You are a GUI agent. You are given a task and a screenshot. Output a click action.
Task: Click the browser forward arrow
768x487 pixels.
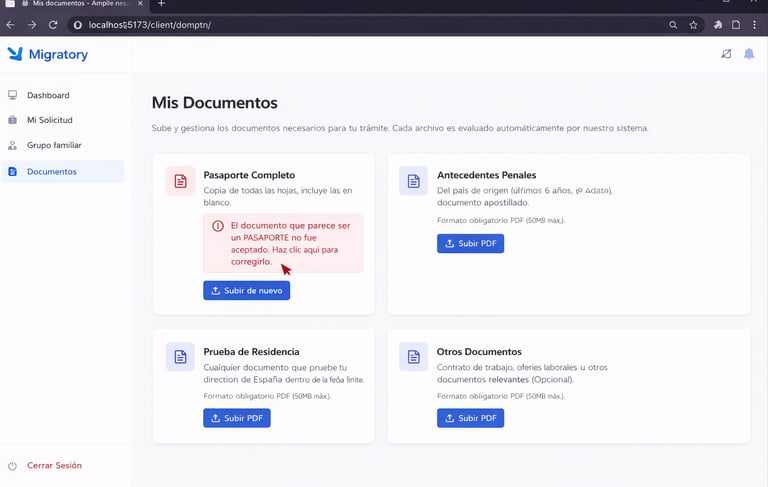click(32, 24)
